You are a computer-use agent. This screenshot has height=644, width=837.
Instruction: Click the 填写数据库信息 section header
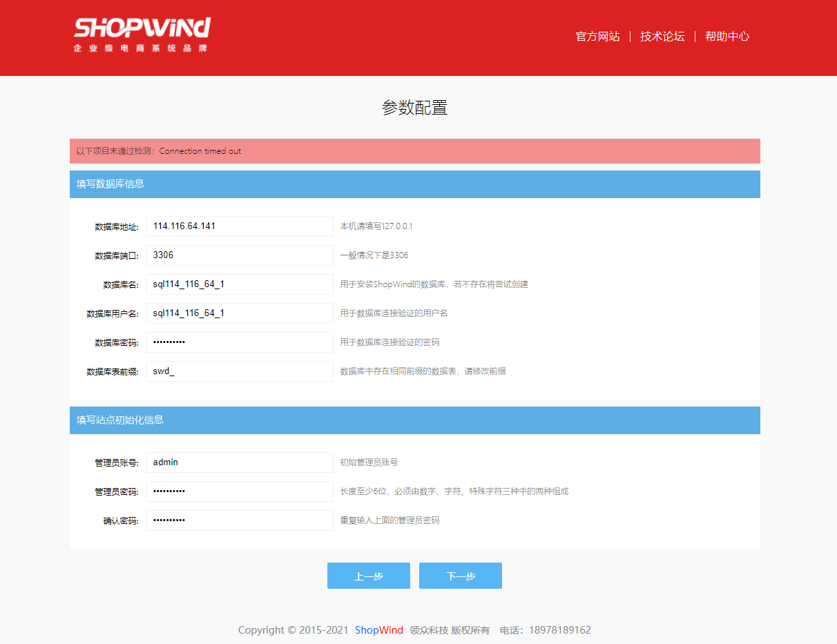point(415,184)
